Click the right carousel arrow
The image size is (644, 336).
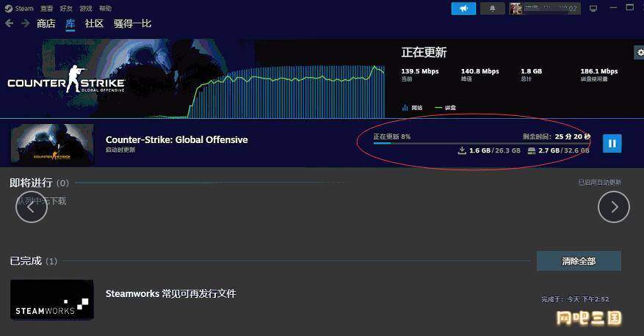point(614,207)
